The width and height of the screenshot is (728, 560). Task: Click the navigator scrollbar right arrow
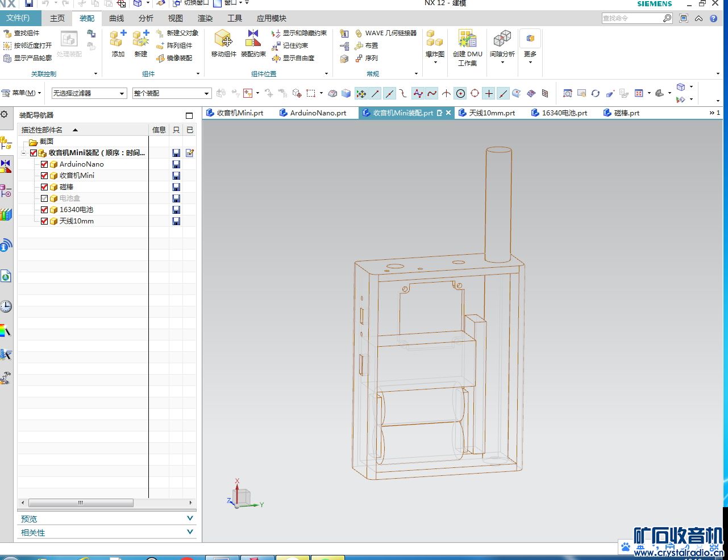(191, 503)
